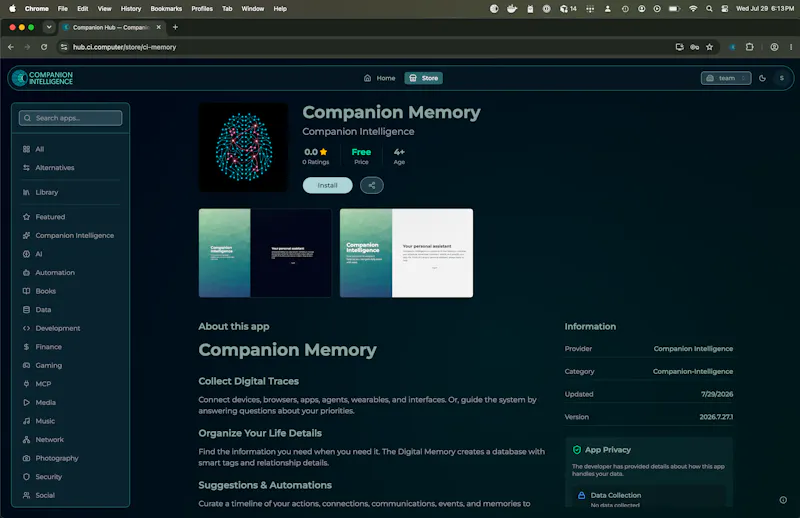800x518 pixels.
Task: Open Chrome profile icon
Action: 774,47
